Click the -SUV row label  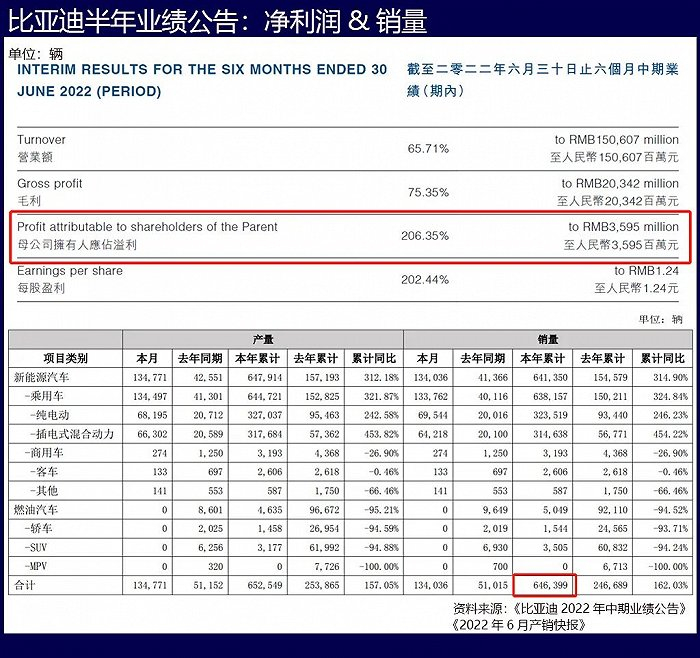tap(36, 547)
